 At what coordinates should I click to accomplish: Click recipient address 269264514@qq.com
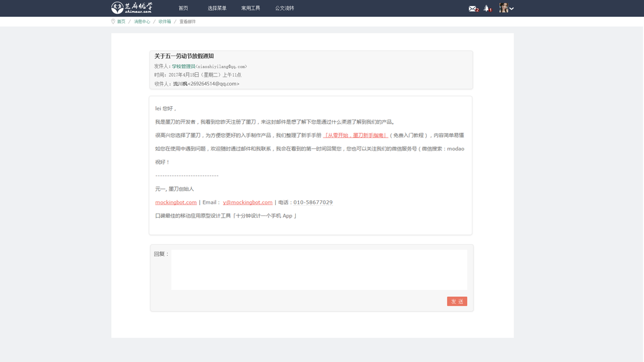pyautogui.click(x=214, y=84)
